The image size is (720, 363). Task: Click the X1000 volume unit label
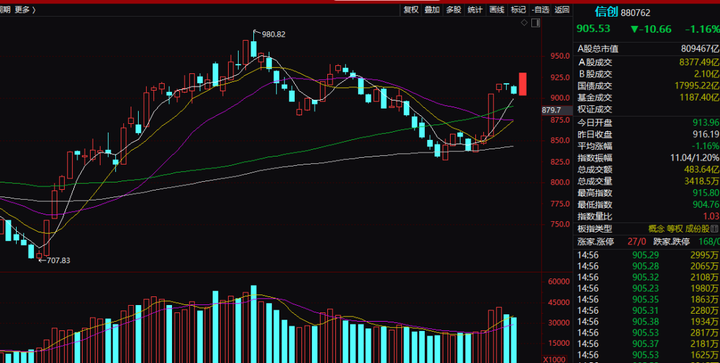pyautogui.click(x=554, y=358)
